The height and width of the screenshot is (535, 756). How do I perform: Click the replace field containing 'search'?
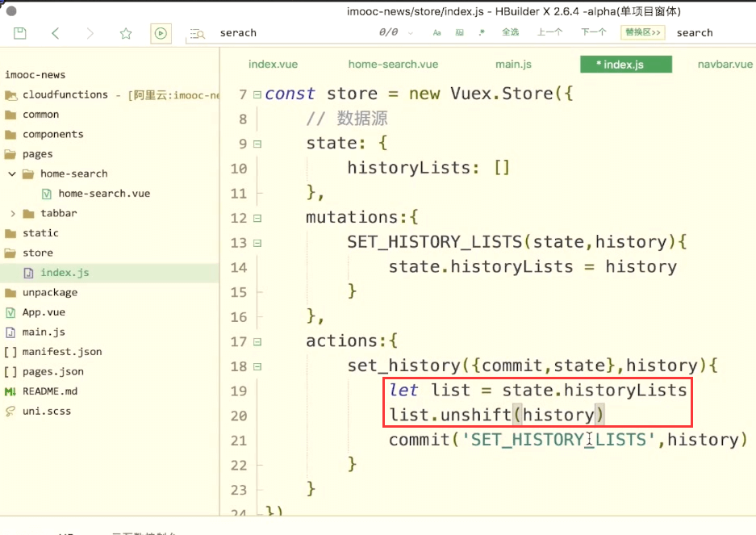(695, 33)
